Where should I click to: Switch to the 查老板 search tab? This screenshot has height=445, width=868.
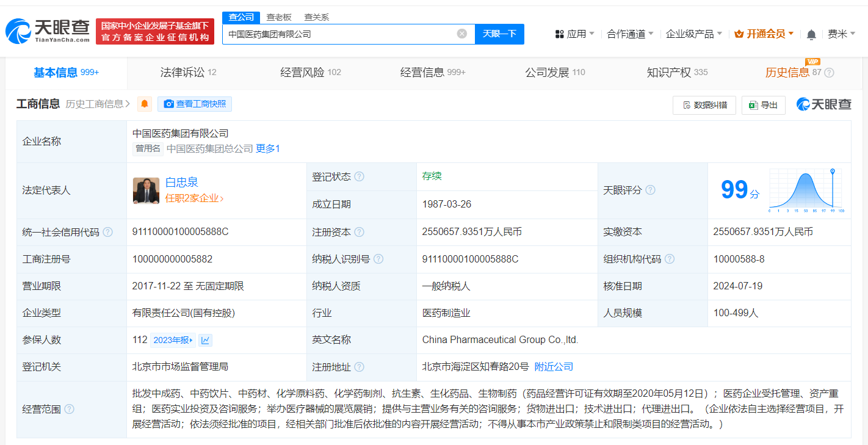(x=277, y=17)
